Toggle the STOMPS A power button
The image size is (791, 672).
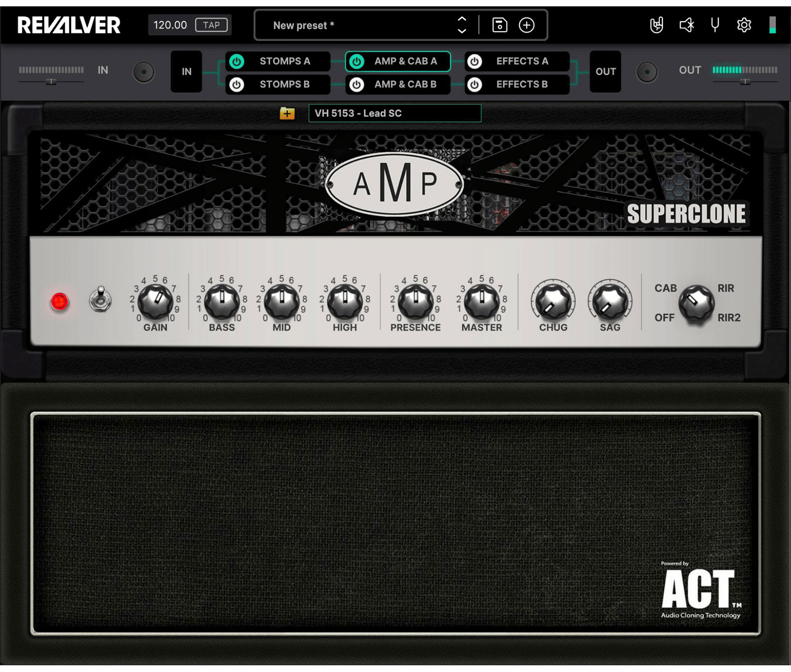[237, 60]
